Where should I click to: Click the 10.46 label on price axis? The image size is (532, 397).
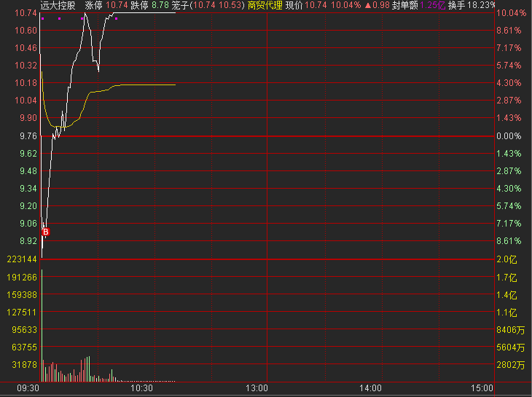pos(26,48)
